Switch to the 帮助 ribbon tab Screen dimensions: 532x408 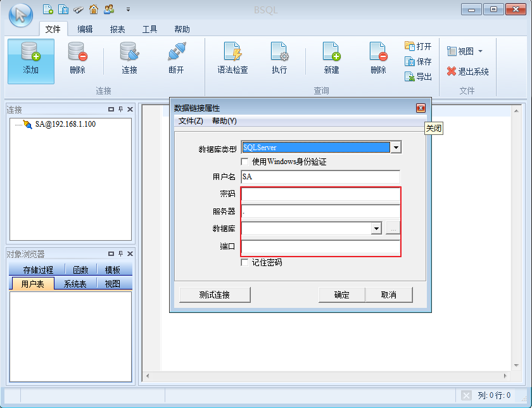point(182,29)
